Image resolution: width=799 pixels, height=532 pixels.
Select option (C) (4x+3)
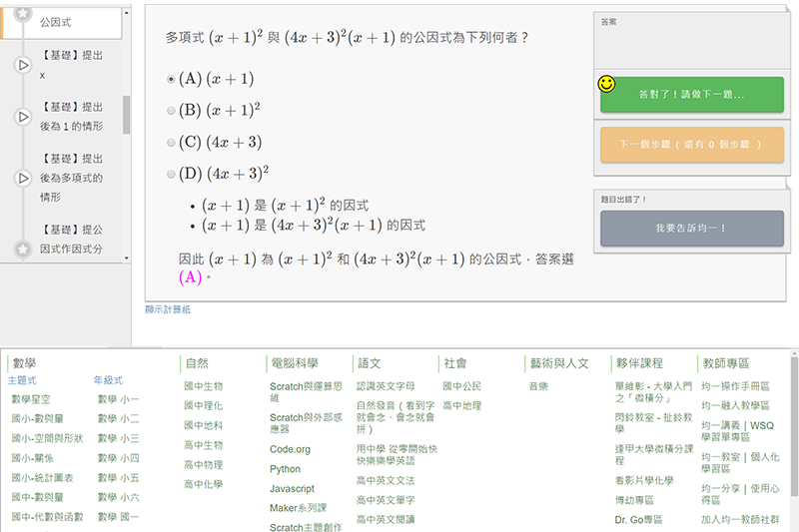tap(171, 143)
